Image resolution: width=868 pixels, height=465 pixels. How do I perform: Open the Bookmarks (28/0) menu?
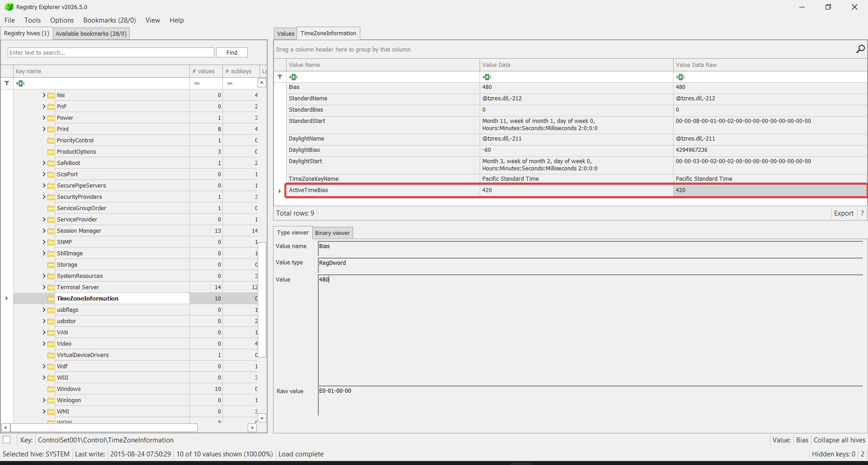pos(109,20)
